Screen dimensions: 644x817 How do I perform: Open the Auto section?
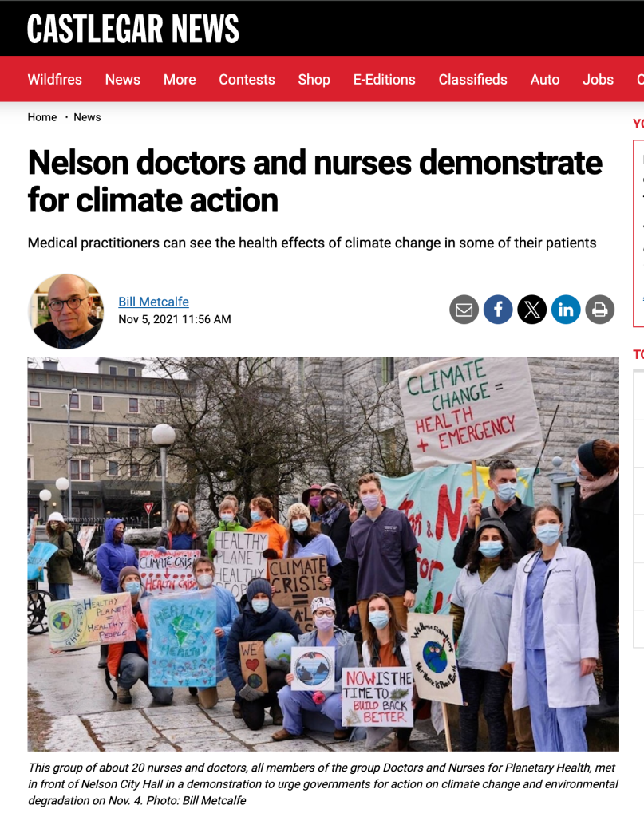545,79
